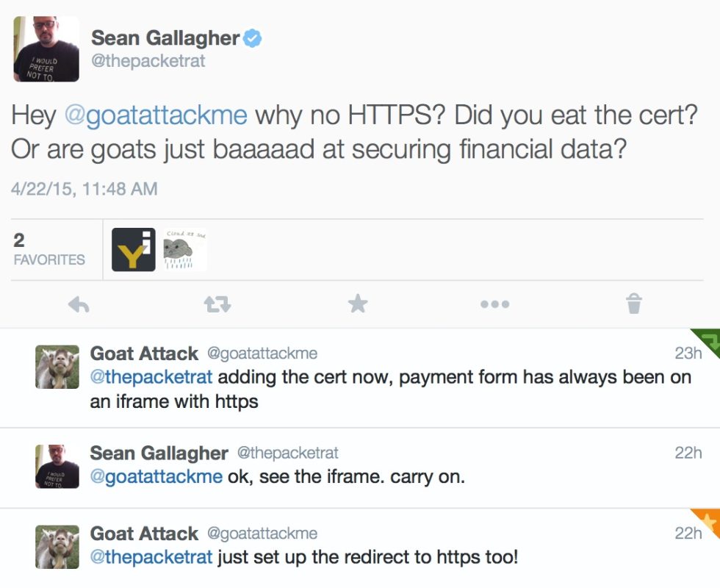Click Sean Gallagher's profile avatar

click(x=46, y=49)
